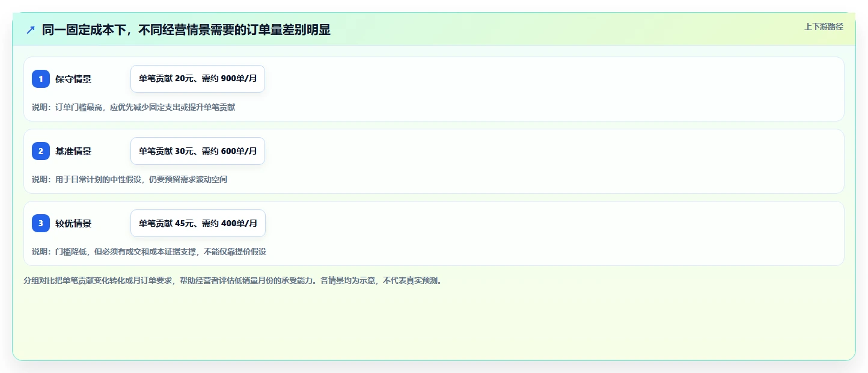The width and height of the screenshot is (868, 373).
Task: Select the 单笔贡献 20元、需约 900单/月 chip
Action: tap(198, 79)
